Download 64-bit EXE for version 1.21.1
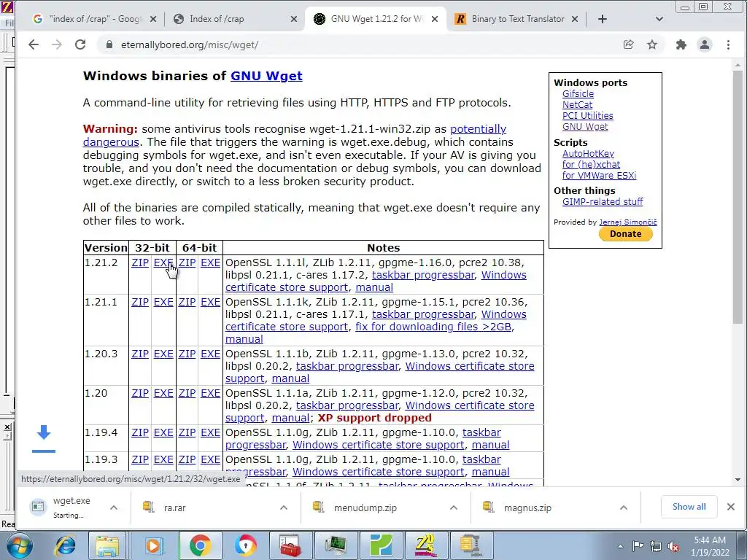 (x=210, y=303)
